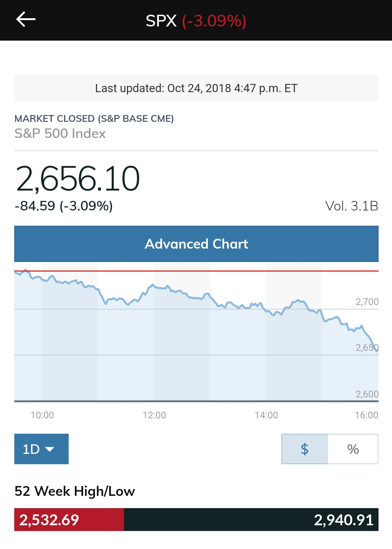Click the 12:00 time axis label

[154, 415]
